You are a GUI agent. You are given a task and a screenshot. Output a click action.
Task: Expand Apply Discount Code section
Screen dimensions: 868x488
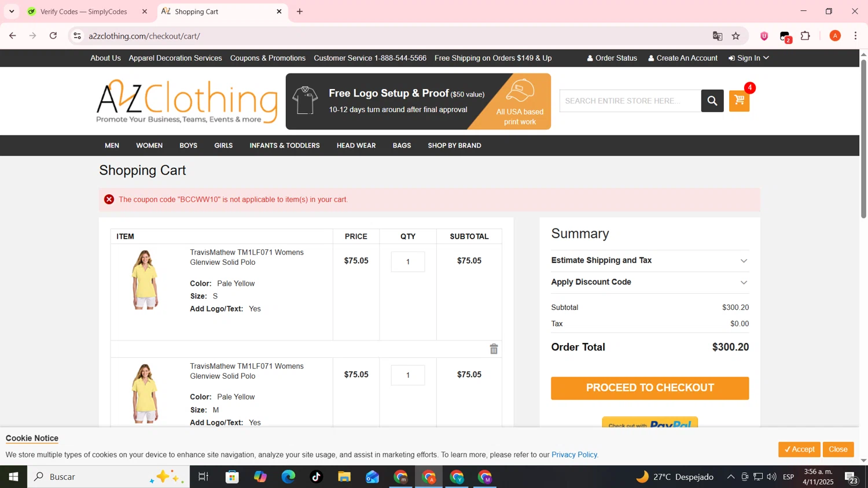click(650, 282)
